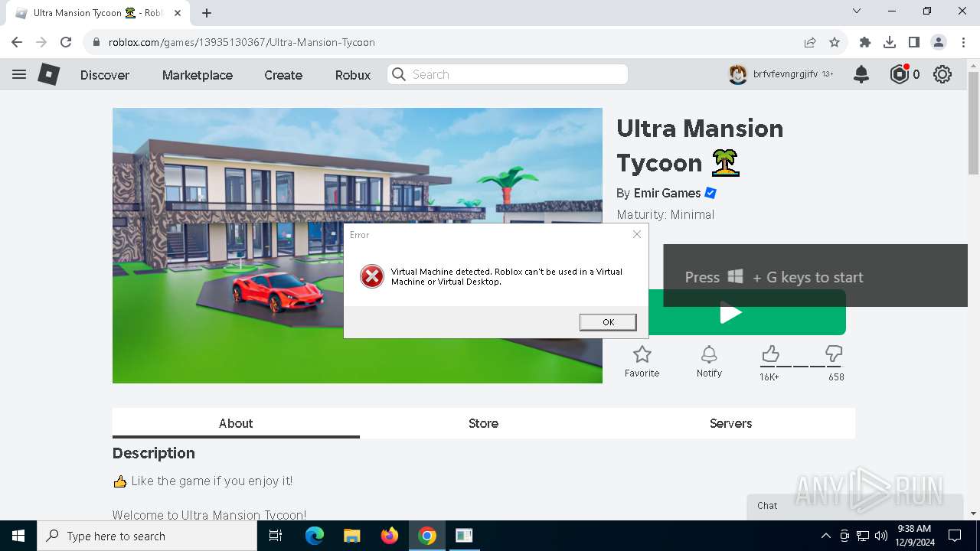This screenshot has height=551, width=980.
Task: Open the notifications bell
Action: click(861, 74)
